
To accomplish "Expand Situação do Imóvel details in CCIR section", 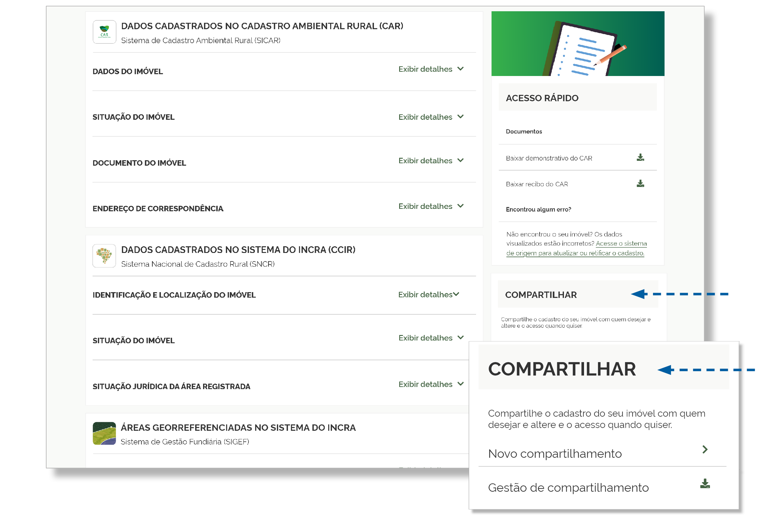I will point(431,338).
